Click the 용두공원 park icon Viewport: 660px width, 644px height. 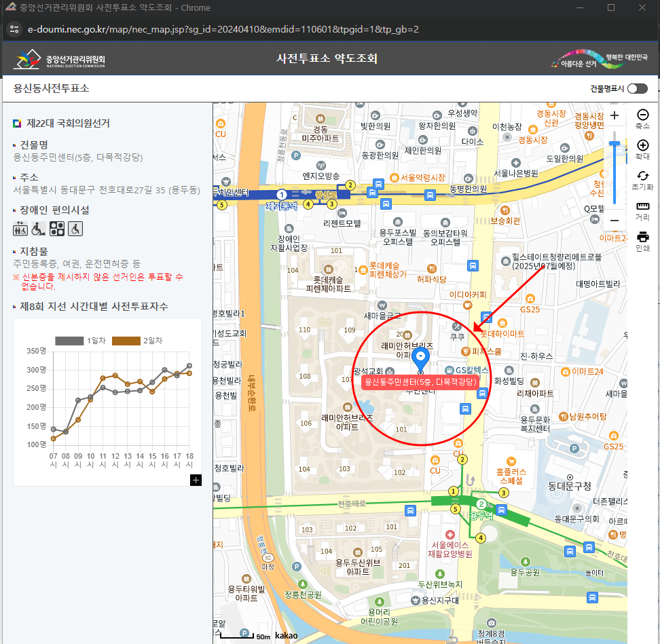coord(526,562)
